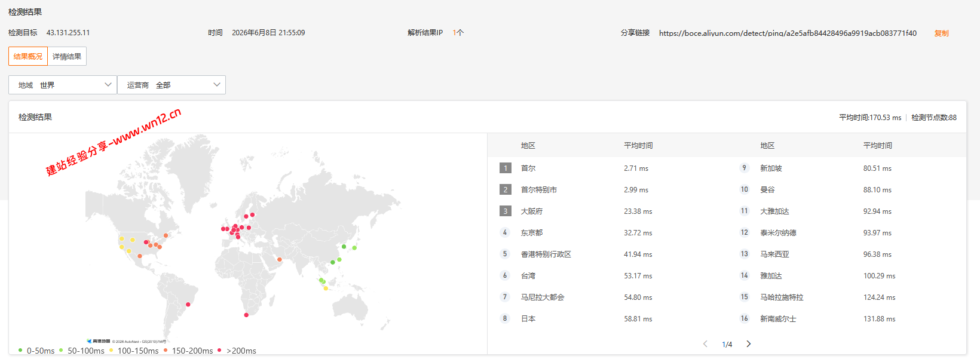Click the 2026年6月8日 21:55:09 timestamp
The width and height of the screenshot is (980, 362).
pyautogui.click(x=268, y=32)
